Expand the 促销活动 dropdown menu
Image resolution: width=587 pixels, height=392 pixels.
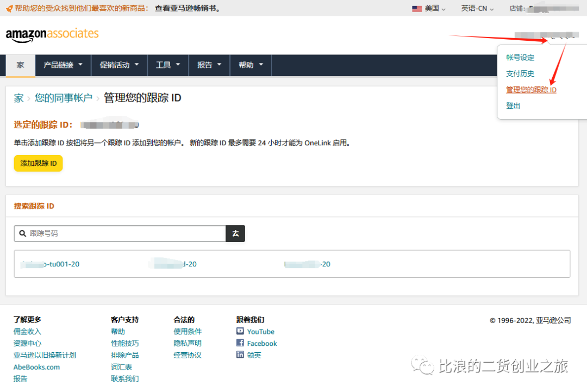coord(119,65)
